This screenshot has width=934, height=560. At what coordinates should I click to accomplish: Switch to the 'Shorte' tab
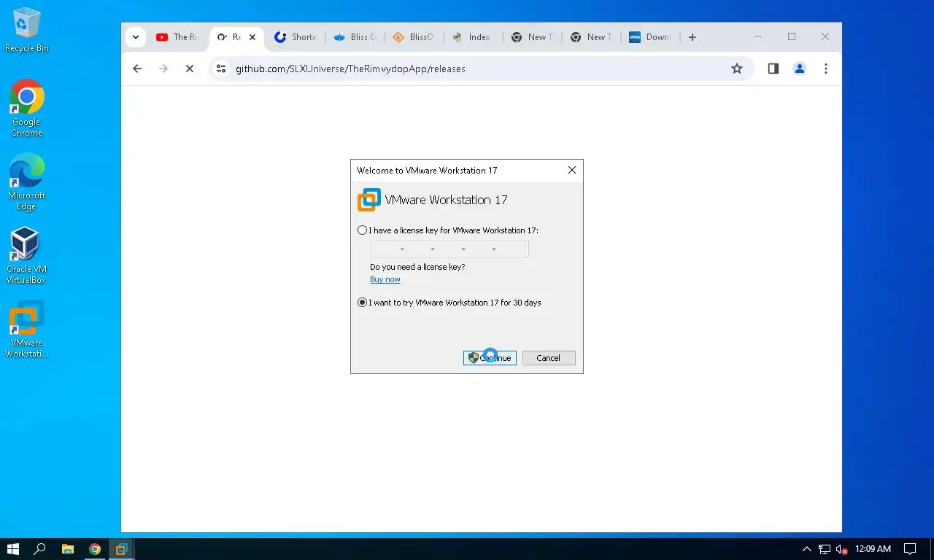click(296, 37)
